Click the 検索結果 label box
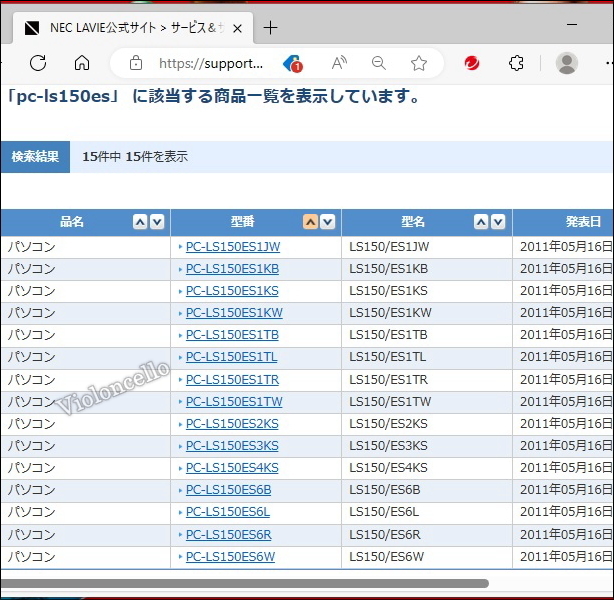 (35, 157)
